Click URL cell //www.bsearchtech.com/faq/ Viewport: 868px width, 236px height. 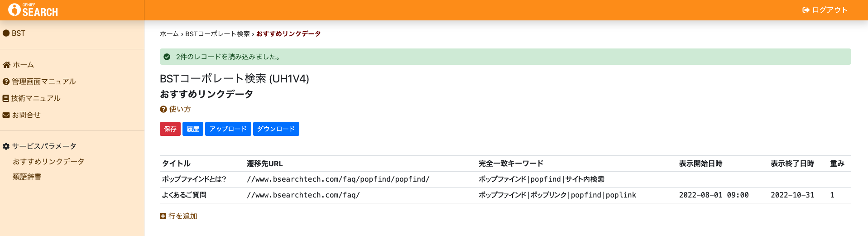tap(303, 195)
